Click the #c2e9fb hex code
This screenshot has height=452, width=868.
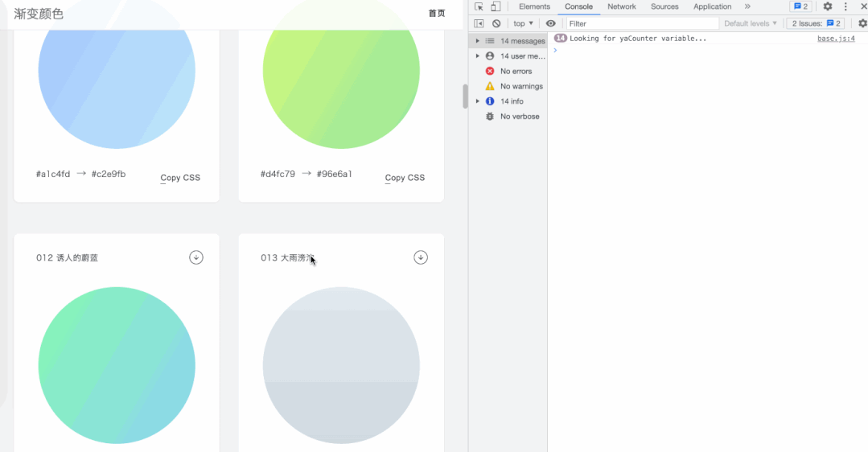coord(109,174)
